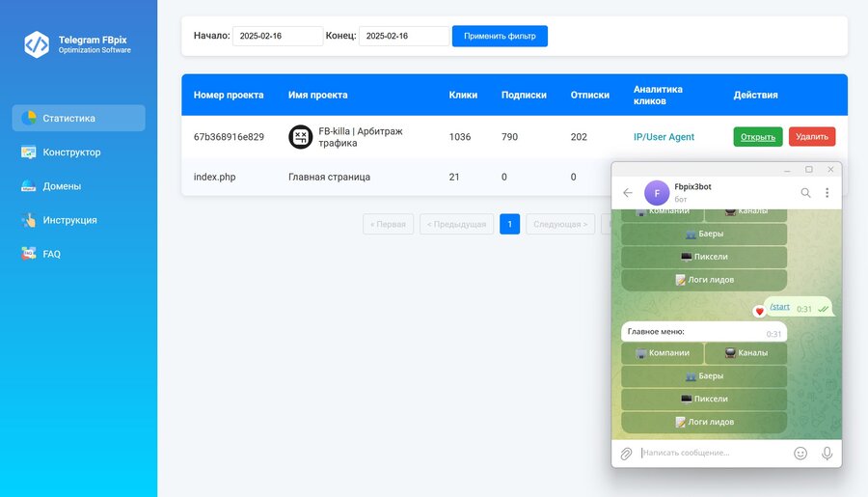Viewport: 868px width, 497px height.
Task: Click the upper Логи лидов bot button
Action: (x=704, y=280)
